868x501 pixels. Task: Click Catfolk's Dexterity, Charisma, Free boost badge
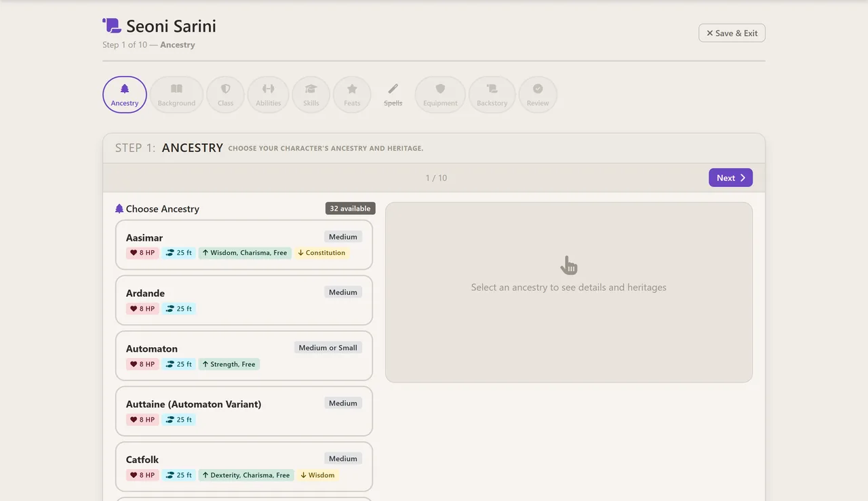click(x=246, y=475)
